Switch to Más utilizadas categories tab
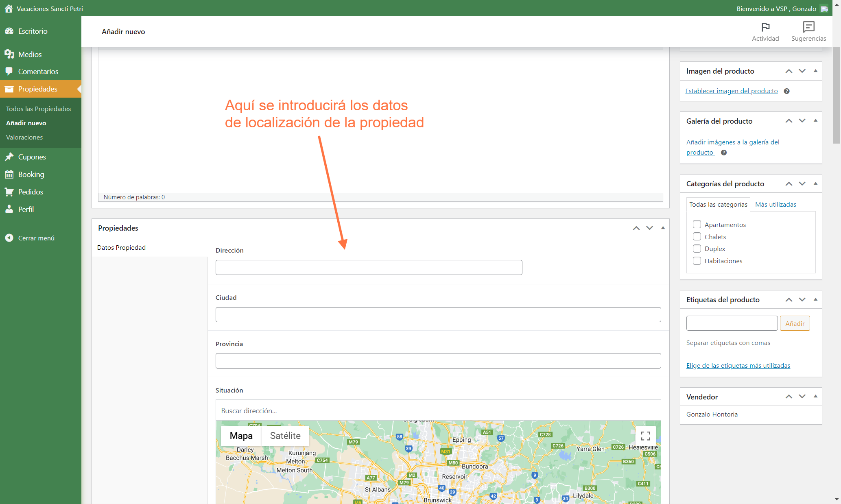841x504 pixels. pyautogui.click(x=775, y=205)
